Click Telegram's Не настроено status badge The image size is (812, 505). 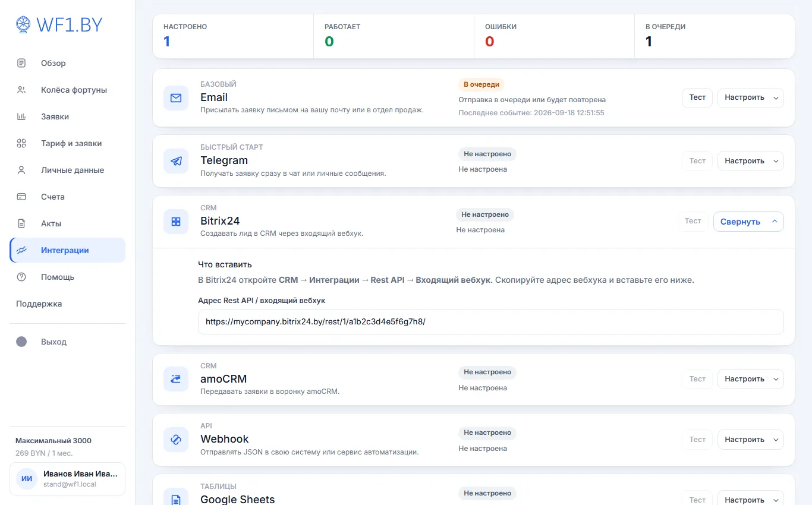click(487, 154)
